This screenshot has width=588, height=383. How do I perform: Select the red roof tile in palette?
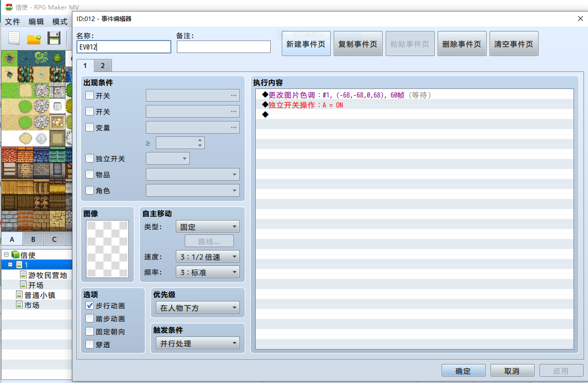pos(9,154)
